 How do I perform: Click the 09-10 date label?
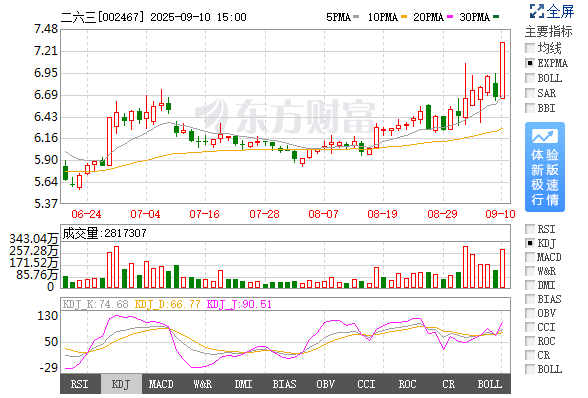click(x=501, y=214)
